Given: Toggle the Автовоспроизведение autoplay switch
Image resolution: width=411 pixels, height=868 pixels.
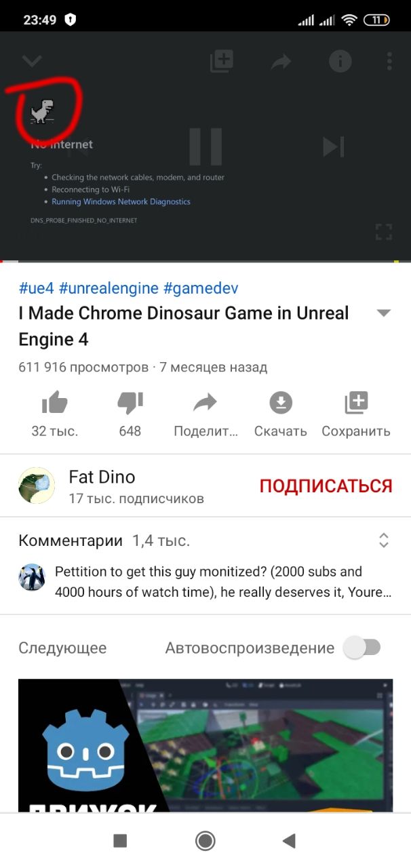Looking at the screenshot, I should pos(362,648).
